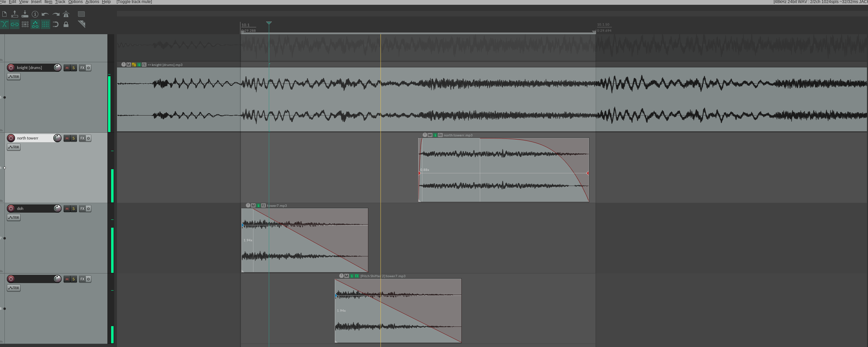Open FX chain for north towerr track
This screenshot has width=868, height=347.
pyautogui.click(x=82, y=138)
